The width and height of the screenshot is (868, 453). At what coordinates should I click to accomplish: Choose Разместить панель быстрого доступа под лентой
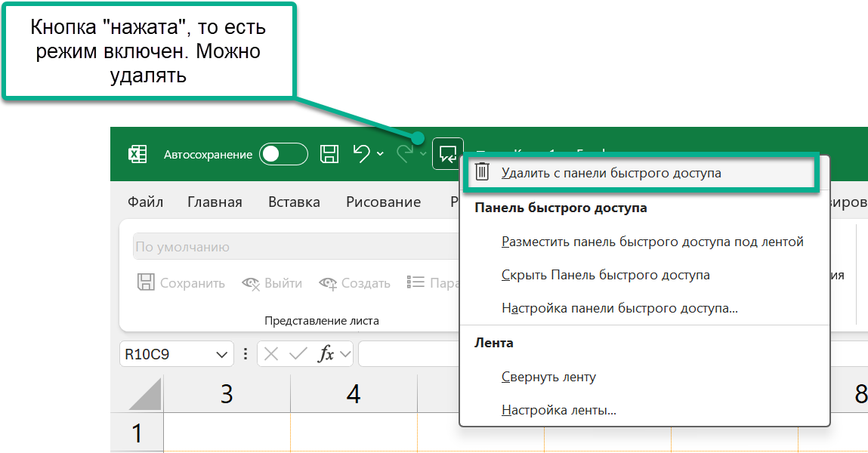(x=652, y=242)
